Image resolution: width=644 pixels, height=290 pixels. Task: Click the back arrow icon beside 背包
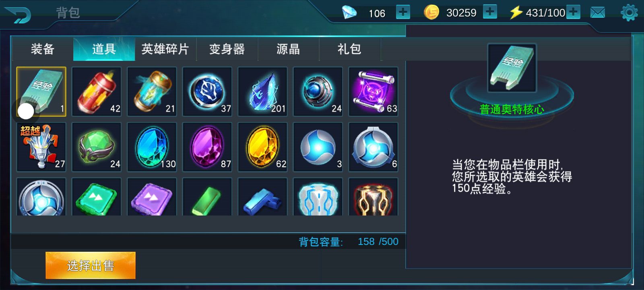[x=18, y=15]
